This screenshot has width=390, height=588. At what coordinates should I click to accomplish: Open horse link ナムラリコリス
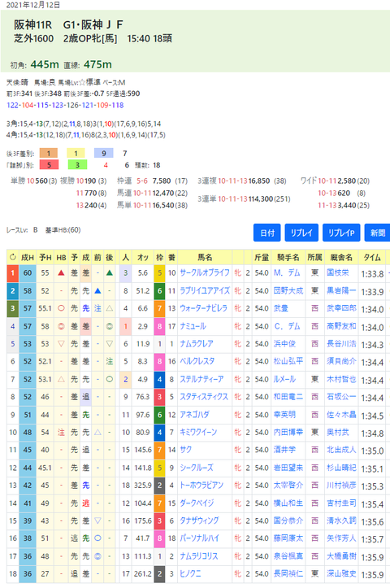[x=199, y=555]
